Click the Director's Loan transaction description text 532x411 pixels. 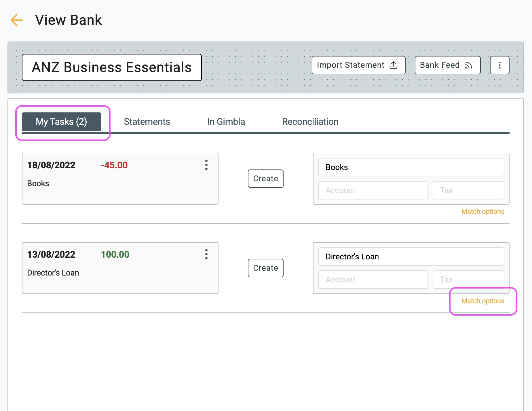pyautogui.click(x=53, y=273)
